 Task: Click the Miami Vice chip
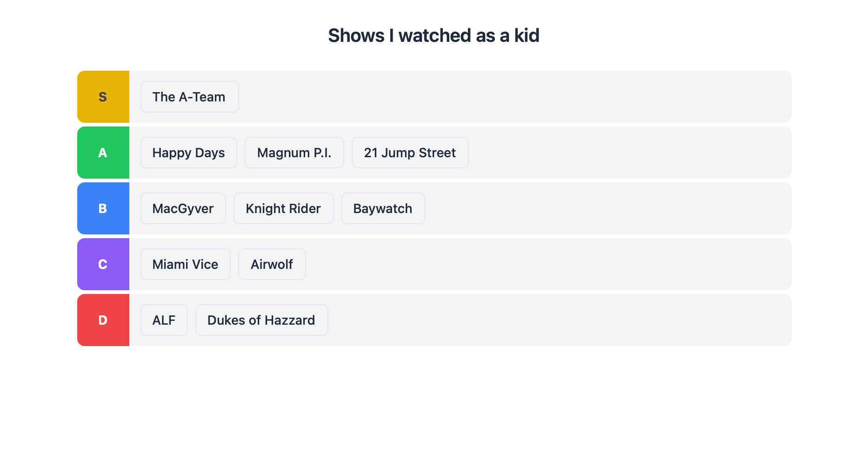[x=185, y=264]
